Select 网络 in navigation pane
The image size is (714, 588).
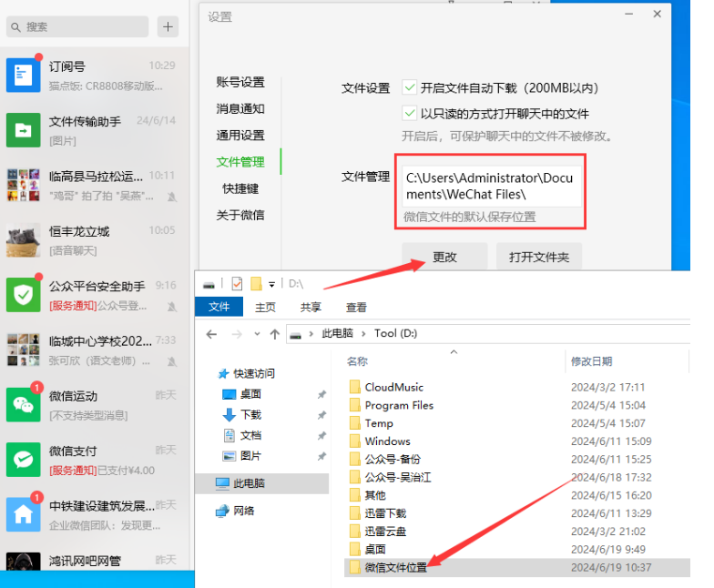click(x=244, y=512)
